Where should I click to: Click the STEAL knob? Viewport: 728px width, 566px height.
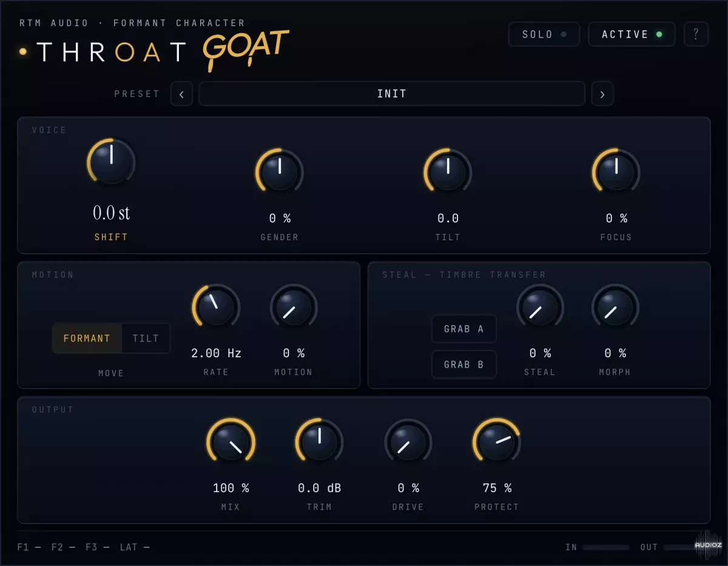click(x=540, y=307)
